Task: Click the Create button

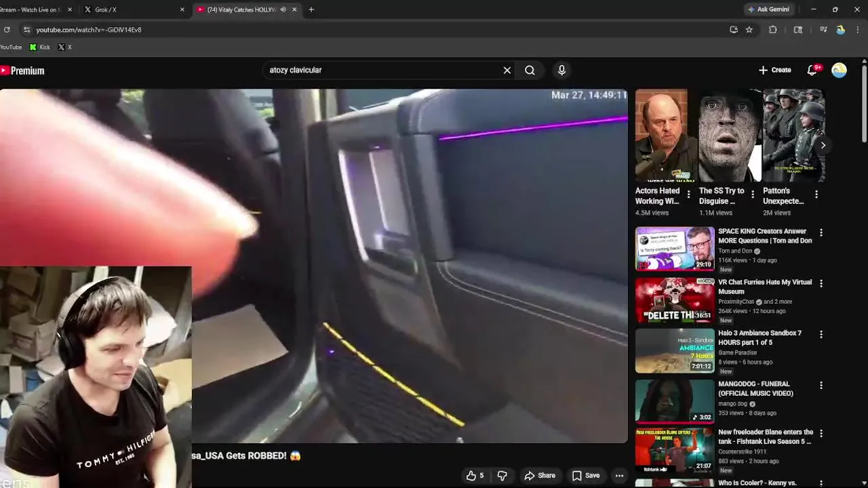Action: (774, 70)
